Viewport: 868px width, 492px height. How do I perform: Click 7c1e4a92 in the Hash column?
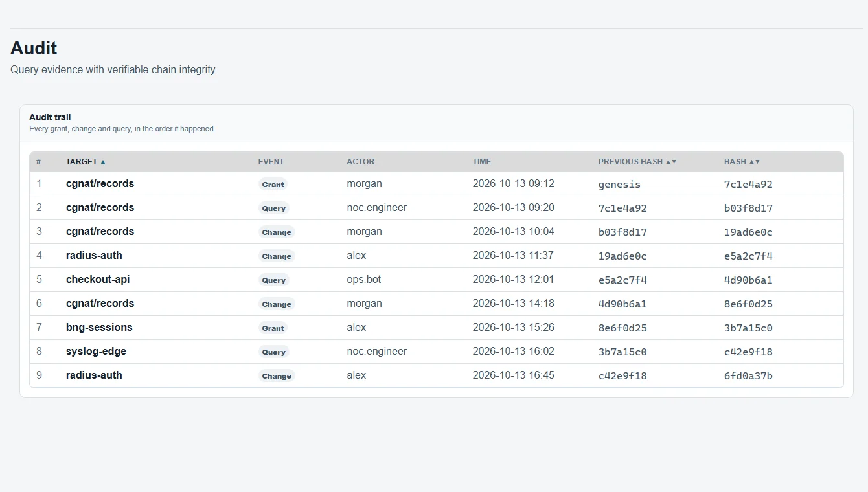748,184
